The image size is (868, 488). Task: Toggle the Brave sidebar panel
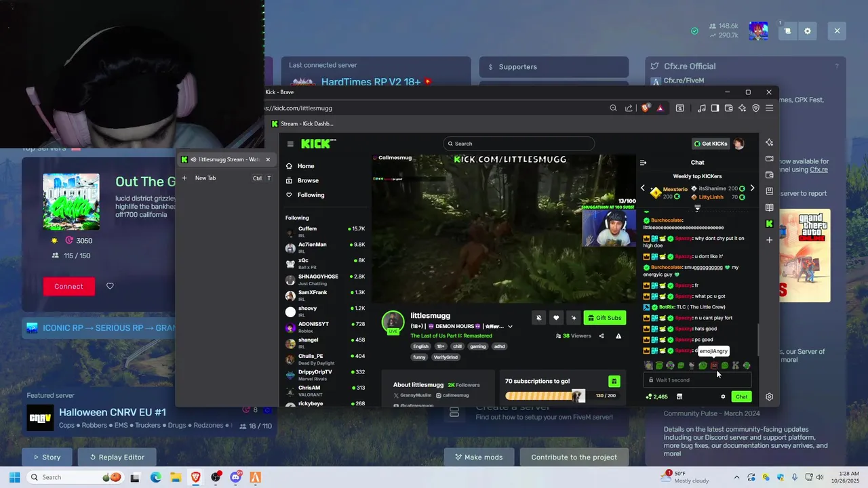pyautogui.click(x=715, y=108)
